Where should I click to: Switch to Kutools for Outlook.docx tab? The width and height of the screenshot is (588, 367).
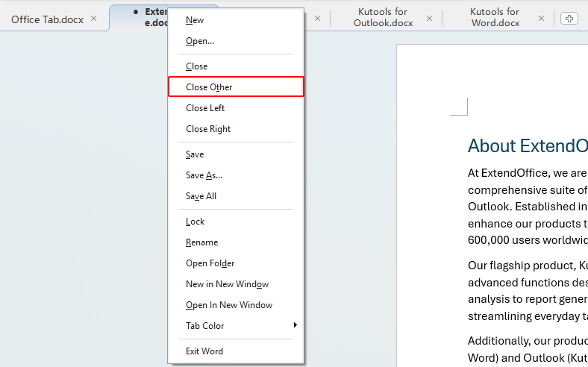click(383, 18)
